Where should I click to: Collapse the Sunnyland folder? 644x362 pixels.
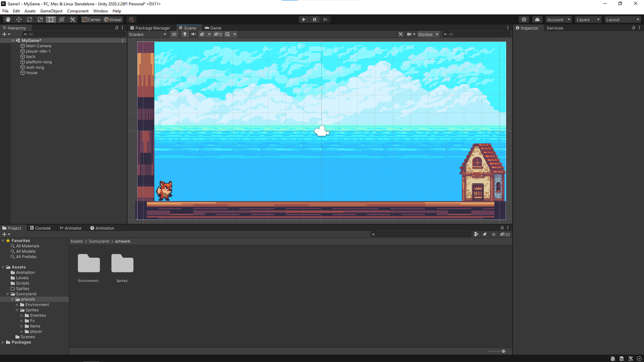click(x=8, y=294)
